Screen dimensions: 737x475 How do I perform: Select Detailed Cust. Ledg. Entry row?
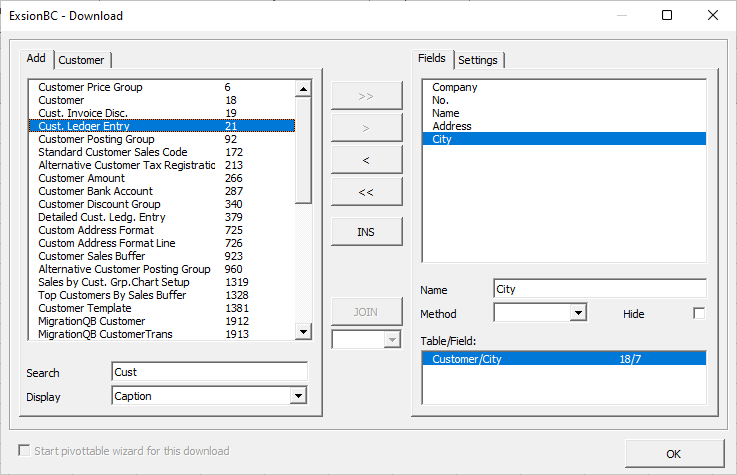[x=162, y=217]
